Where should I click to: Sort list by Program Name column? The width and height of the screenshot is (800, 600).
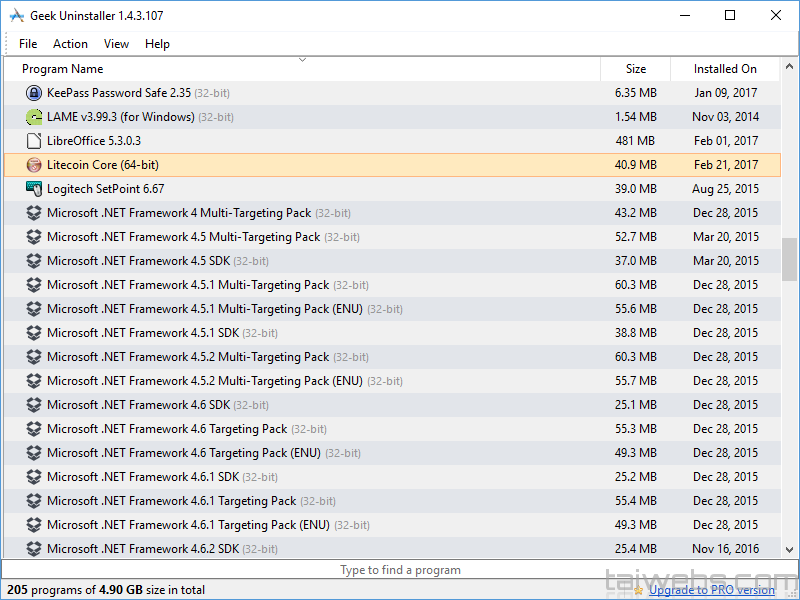62,69
